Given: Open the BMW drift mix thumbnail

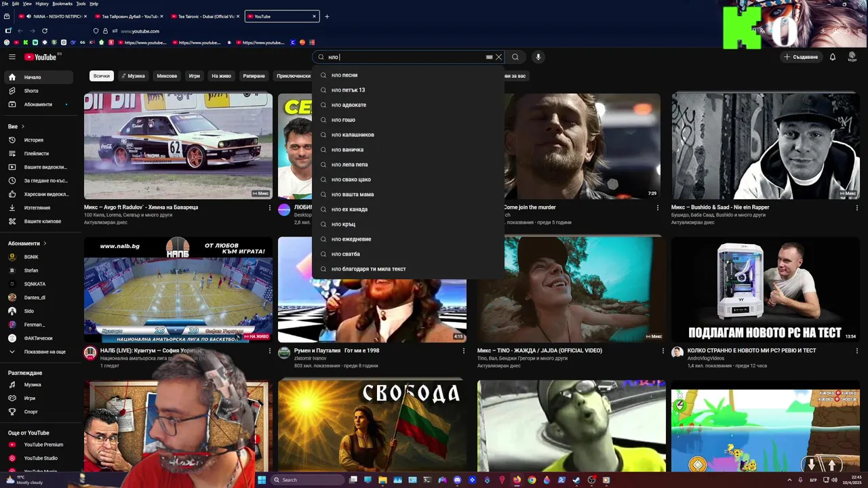Looking at the screenshot, I should [178, 146].
